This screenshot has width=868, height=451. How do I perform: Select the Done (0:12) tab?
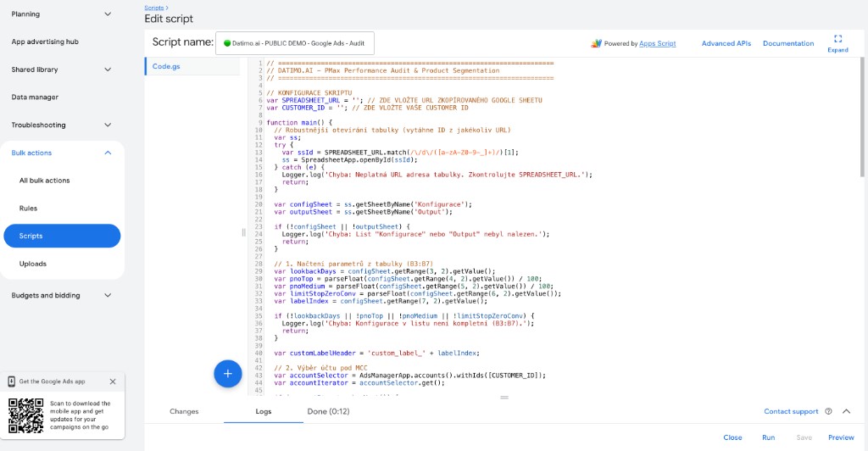pyautogui.click(x=328, y=411)
